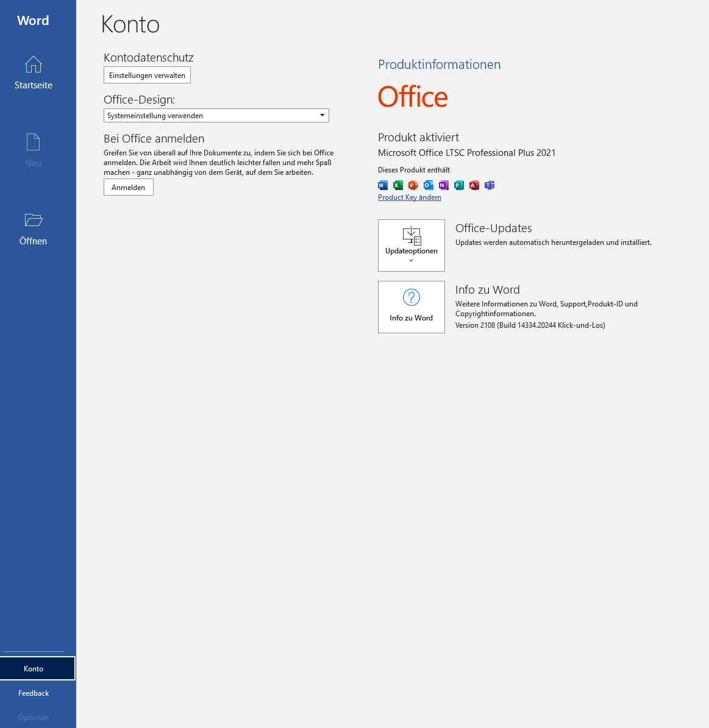Viewport: 709px width, 728px height.
Task: Follow the Product Key ändern link
Action: 410,197
